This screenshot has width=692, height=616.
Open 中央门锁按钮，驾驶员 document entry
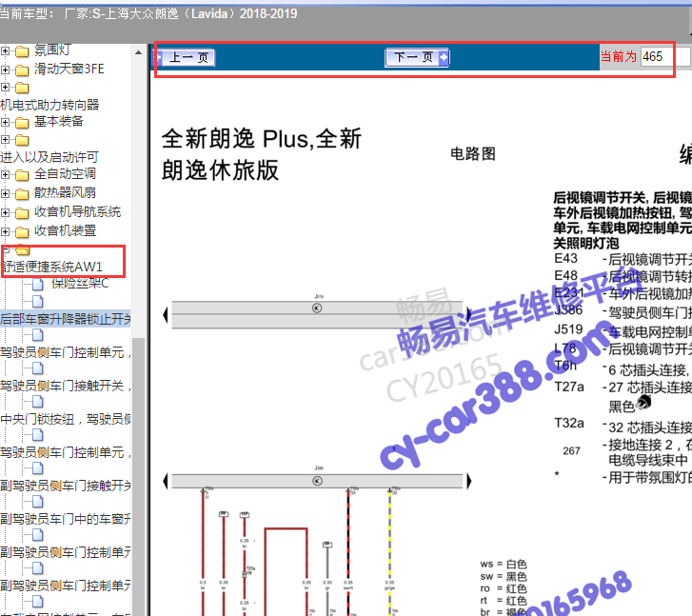(66, 419)
